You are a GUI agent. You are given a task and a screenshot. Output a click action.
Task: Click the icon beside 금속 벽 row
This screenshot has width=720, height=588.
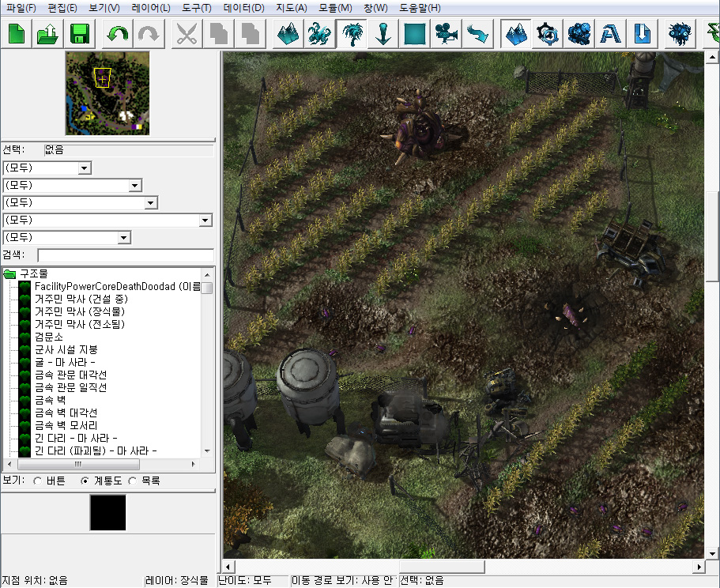click(x=25, y=400)
